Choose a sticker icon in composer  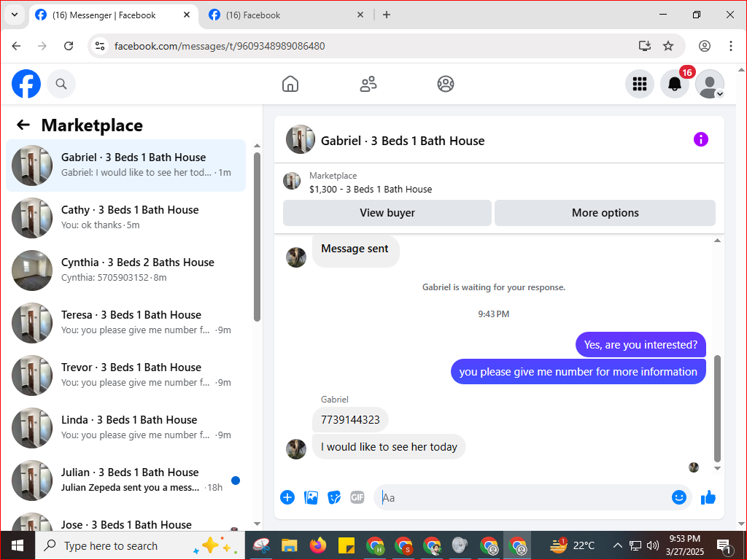334,497
